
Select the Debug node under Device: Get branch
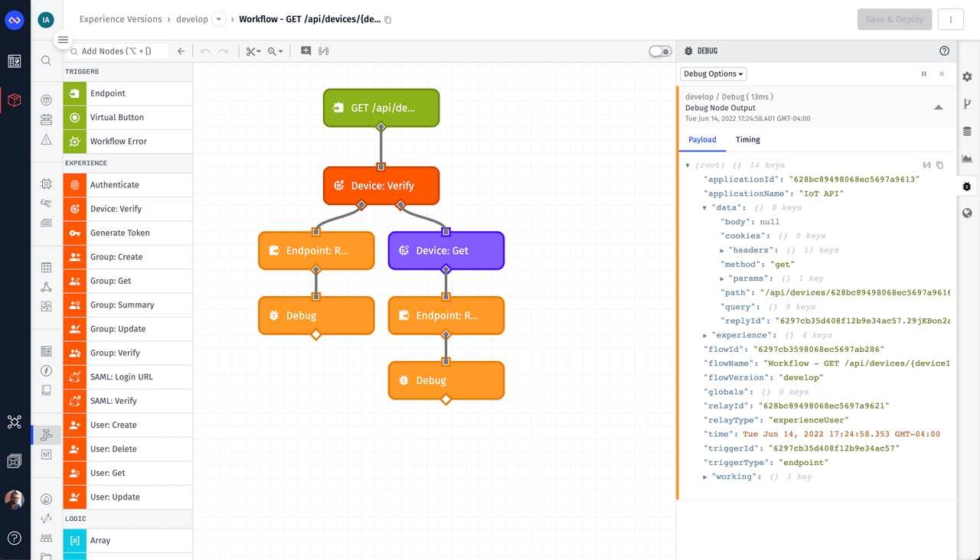coord(446,380)
